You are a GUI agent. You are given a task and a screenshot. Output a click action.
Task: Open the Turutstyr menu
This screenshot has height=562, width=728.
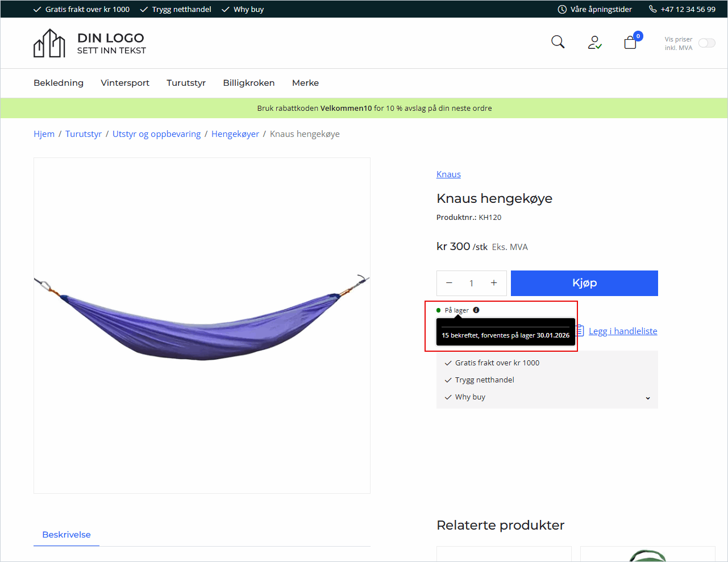coord(186,83)
